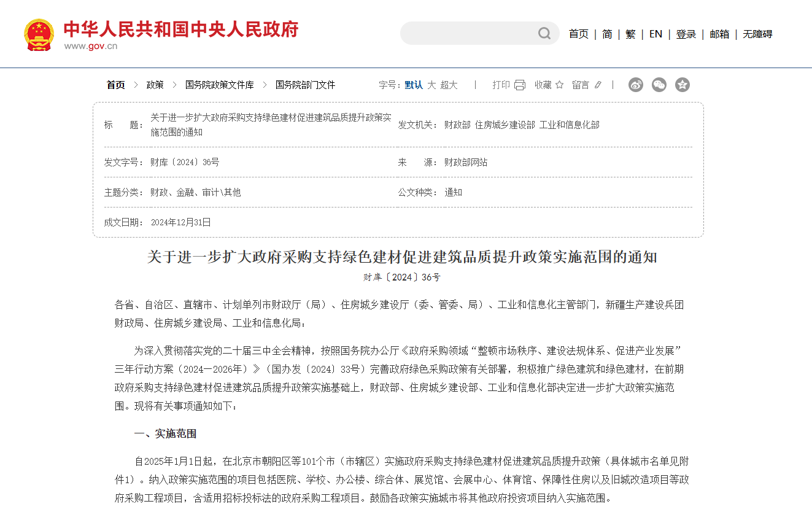Viewport: 812px width, 512px height.
Task: Share to QQ Zone star icon
Action: [x=682, y=85]
